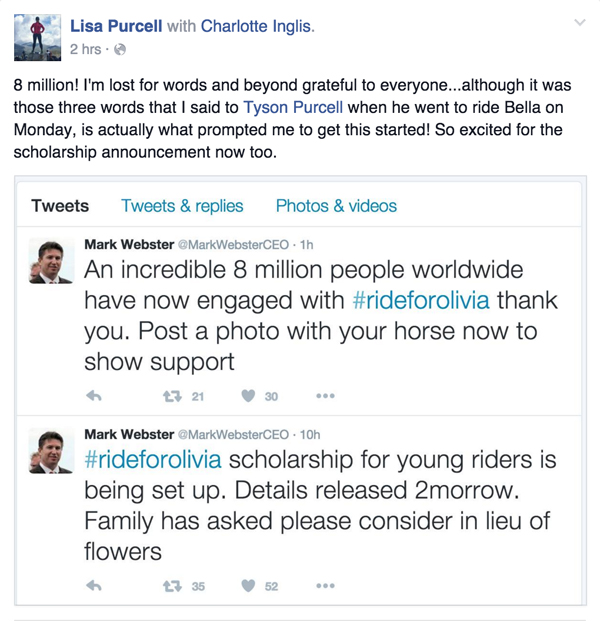Click the Tyson Purcell tagged name
The width and height of the screenshot is (600, 621).
[x=293, y=107]
